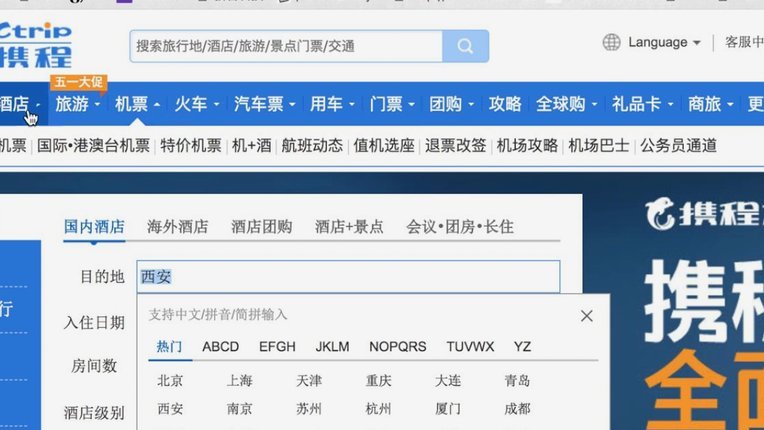The height and width of the screenshot is (430, 764).
Task: Expand the 用车 navigation menu
Action: (x=332, y=104)
